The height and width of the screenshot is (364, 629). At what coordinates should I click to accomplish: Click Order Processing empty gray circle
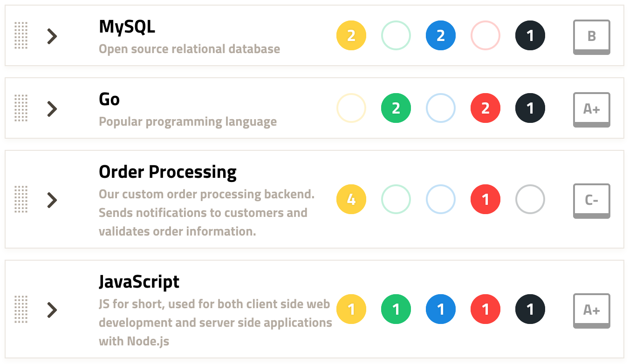pos(530,199)
